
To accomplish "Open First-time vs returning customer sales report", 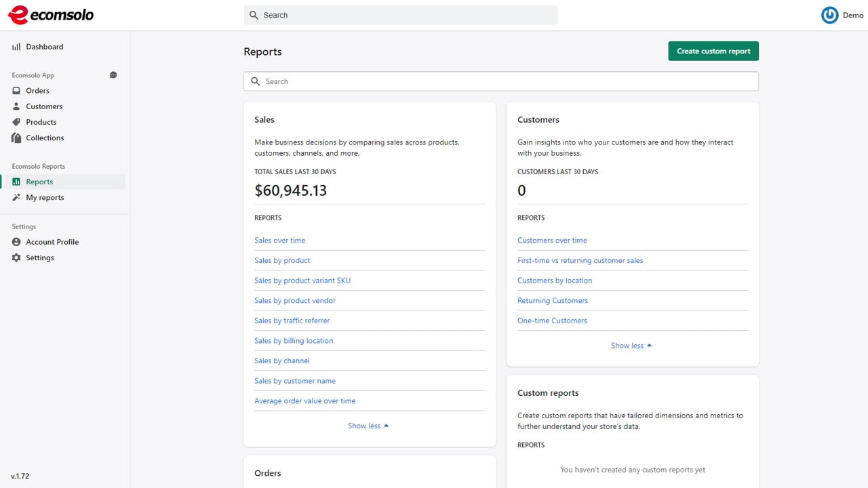I will tap(580, 260).
